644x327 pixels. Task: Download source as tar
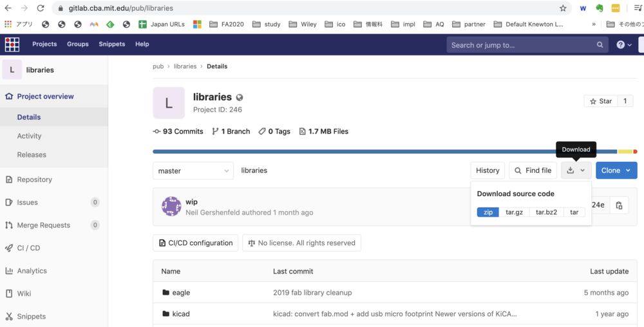[x=574, y=212]
